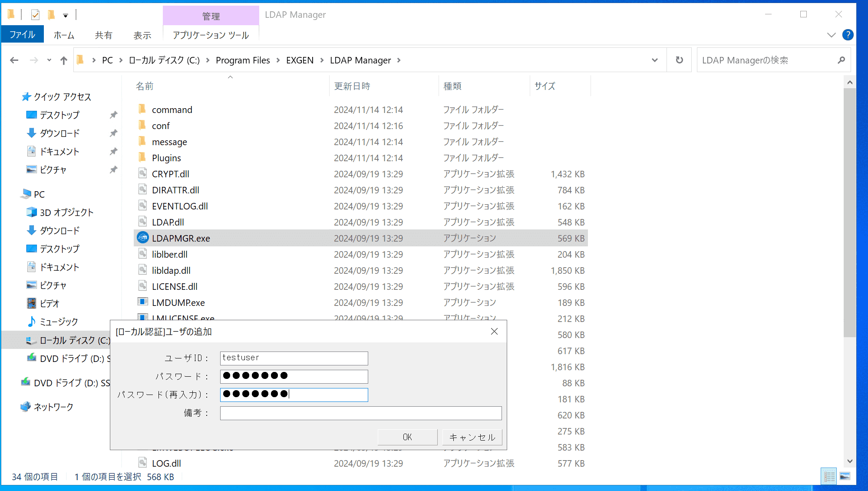The width and height of the screenshot is (868, 491).
Task: Confirm user addition with the OK button
Action: (407, 437)
